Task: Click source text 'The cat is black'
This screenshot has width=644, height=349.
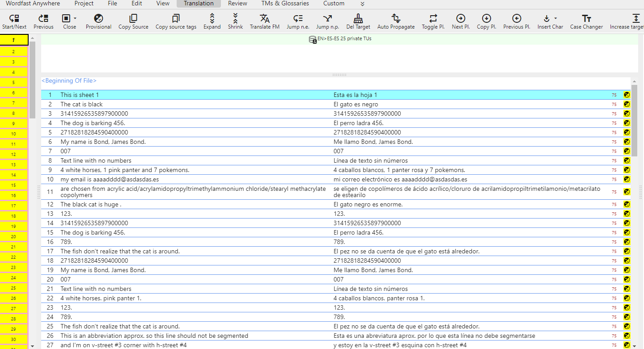Action: click(82, 104)
